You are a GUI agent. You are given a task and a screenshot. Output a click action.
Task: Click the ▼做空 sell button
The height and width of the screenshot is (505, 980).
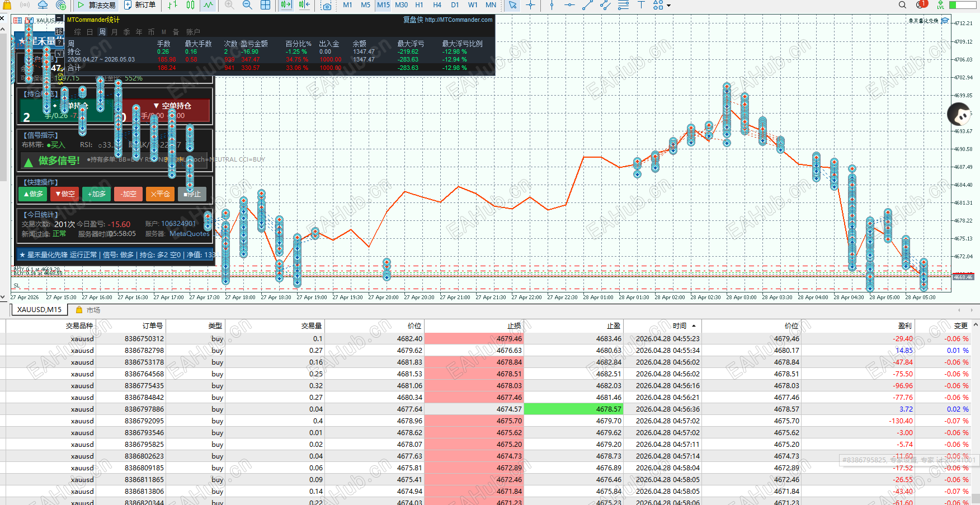[65, 194]
